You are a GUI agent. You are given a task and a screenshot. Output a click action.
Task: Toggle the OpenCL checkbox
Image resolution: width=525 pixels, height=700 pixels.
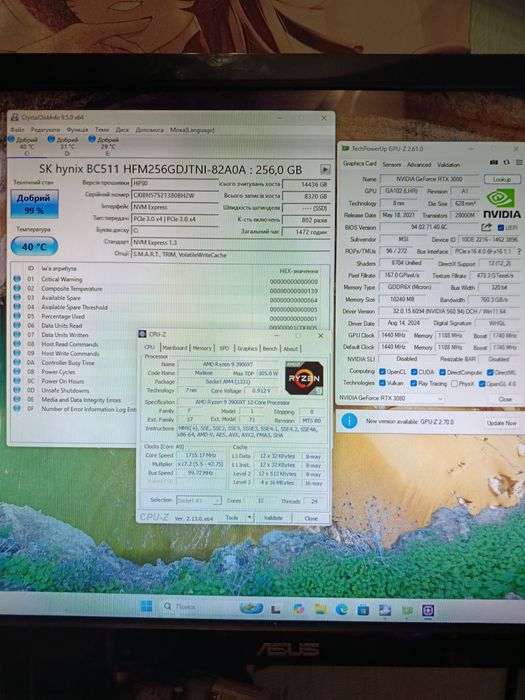[382, 371]
